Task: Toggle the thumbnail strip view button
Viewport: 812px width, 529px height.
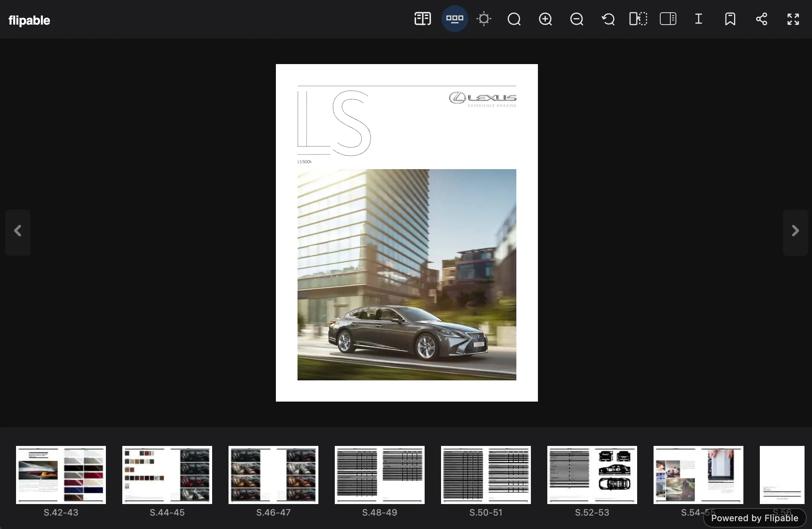Action: [x=454, y=19]
